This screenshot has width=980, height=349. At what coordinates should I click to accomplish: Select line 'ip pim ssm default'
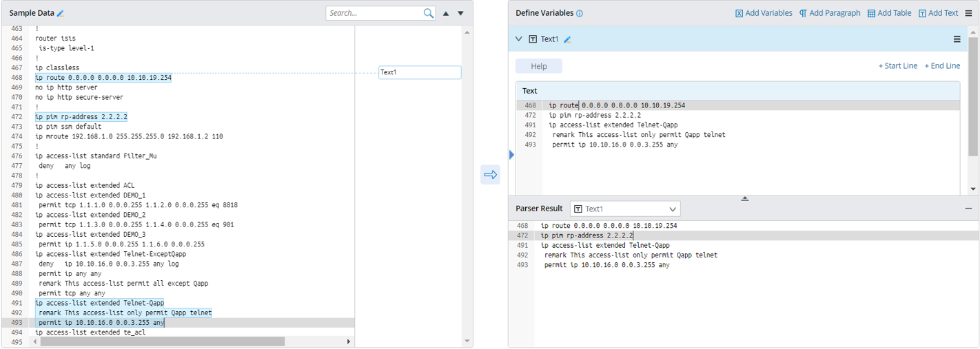68,127
